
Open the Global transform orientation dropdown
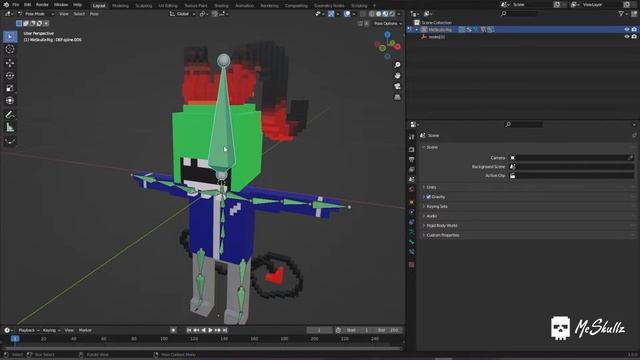[x=183, y=14]
